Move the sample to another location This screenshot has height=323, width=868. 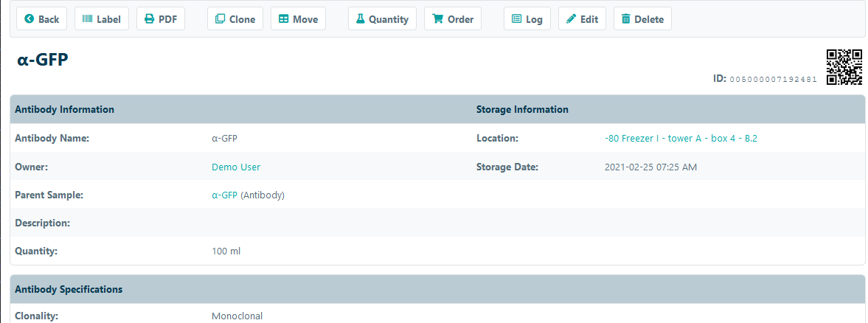298,19
